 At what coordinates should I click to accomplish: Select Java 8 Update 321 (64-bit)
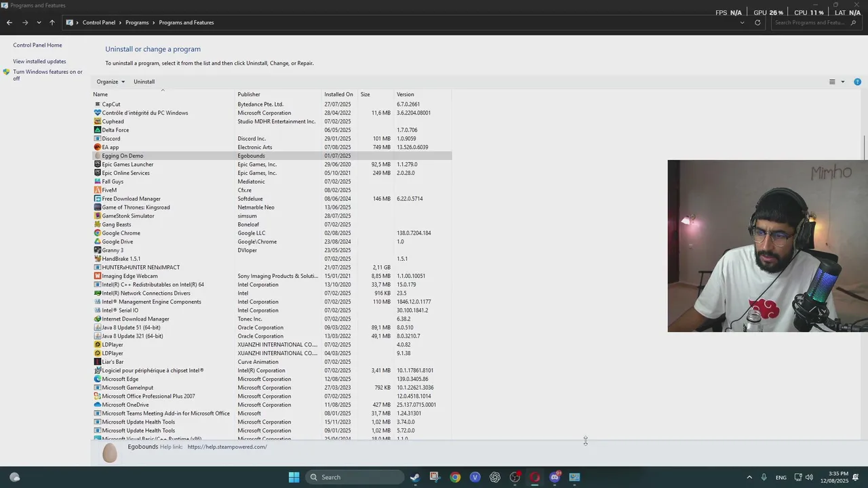pos(132,336)
